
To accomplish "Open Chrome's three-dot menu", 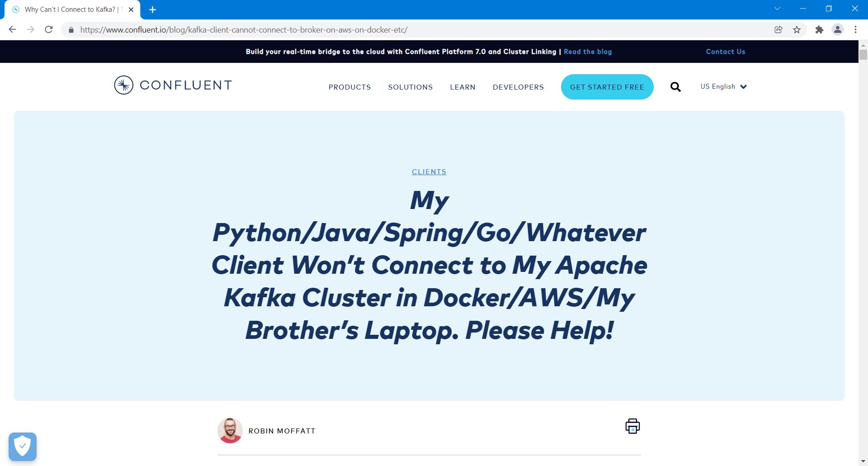I will [855, 30].
